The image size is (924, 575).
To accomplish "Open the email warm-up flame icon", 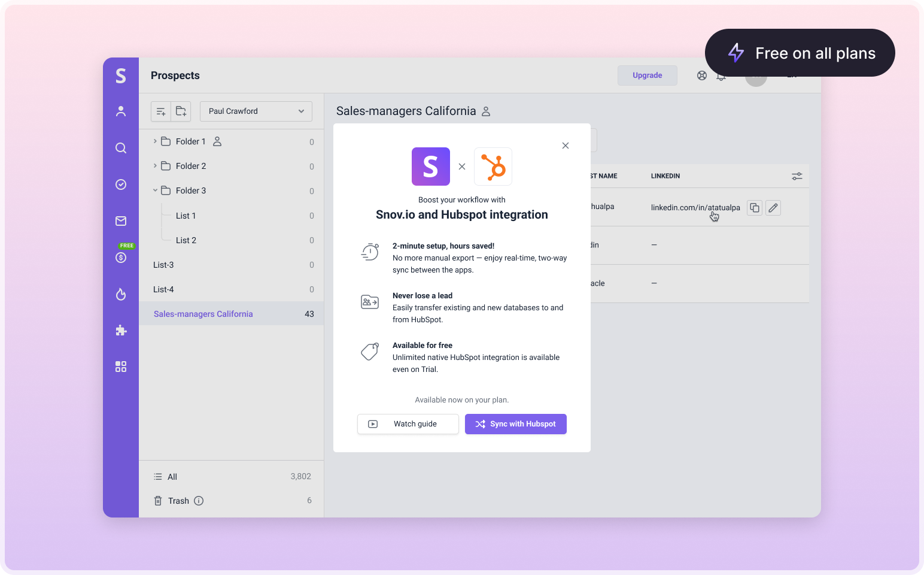I will (121, 294).
